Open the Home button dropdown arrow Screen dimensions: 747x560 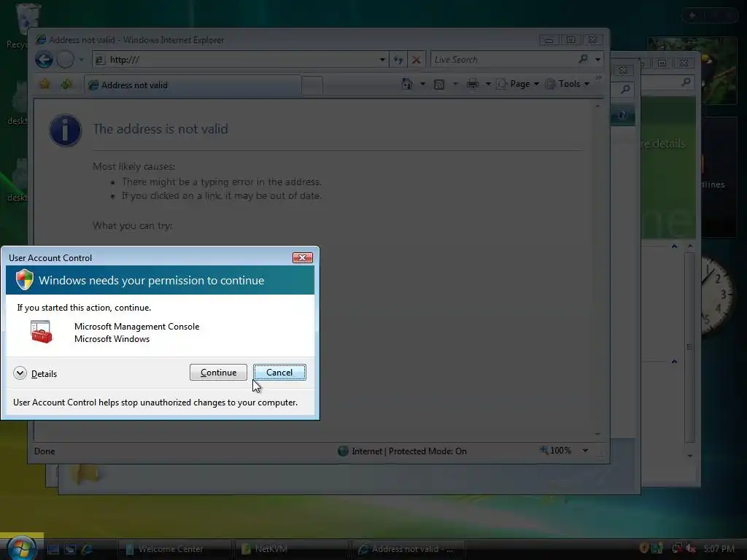point(422,85)
